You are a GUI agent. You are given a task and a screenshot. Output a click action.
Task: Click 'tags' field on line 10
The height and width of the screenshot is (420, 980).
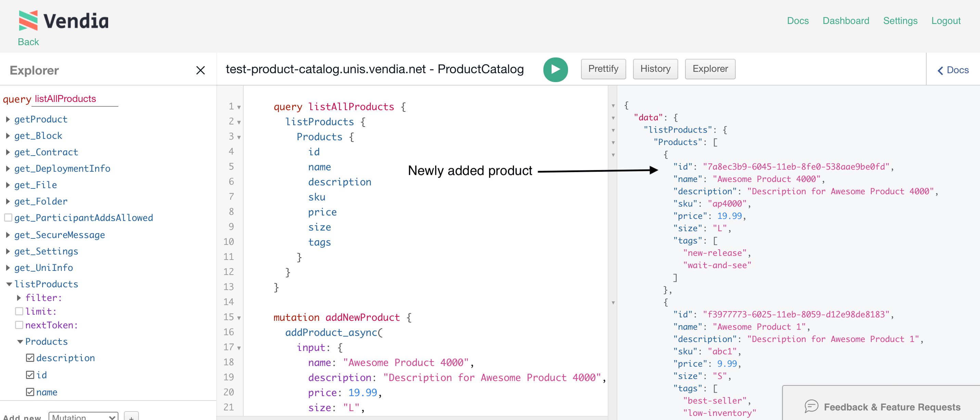coord(319,242)
